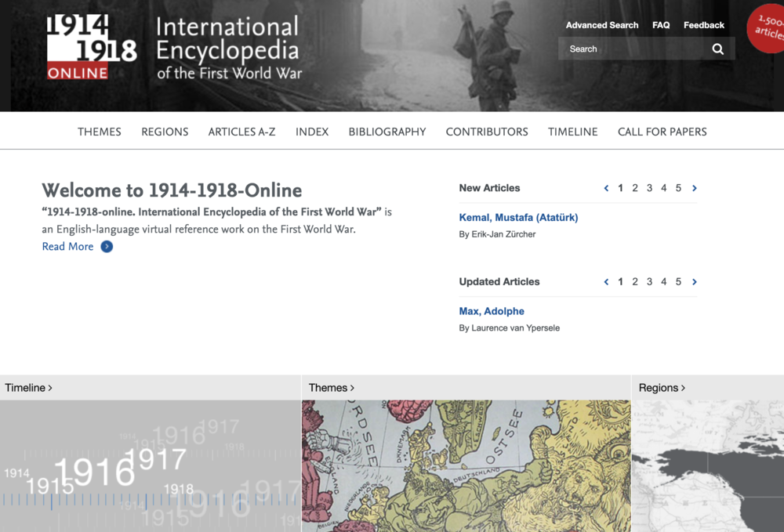
Task: Open the Feedback link
Action: (x=703, y=25)
